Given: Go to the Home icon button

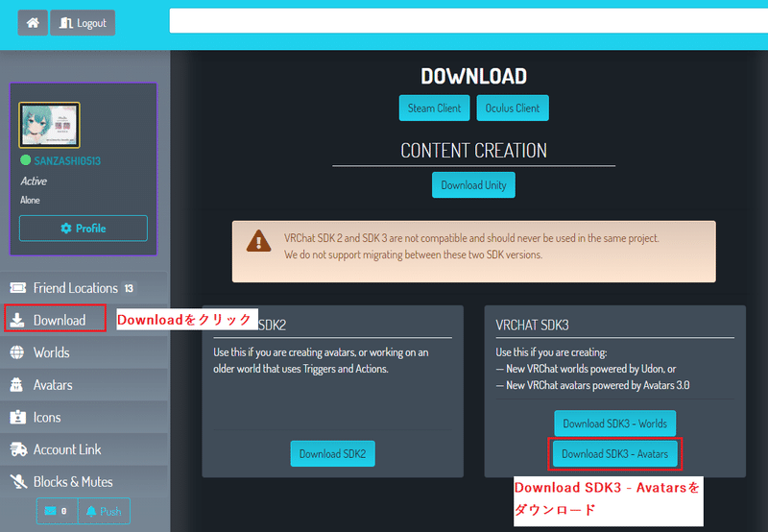Looking at the screenshot, I should pos(33,23).
